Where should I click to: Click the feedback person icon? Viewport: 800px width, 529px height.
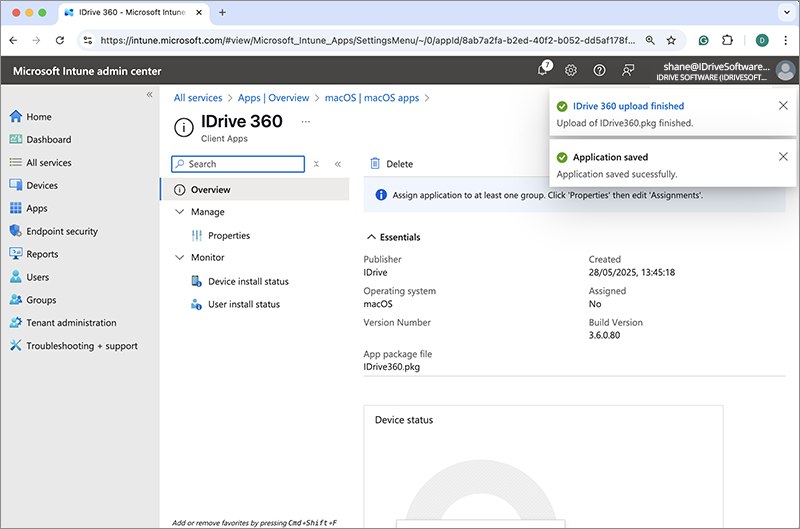pos(628,70)
